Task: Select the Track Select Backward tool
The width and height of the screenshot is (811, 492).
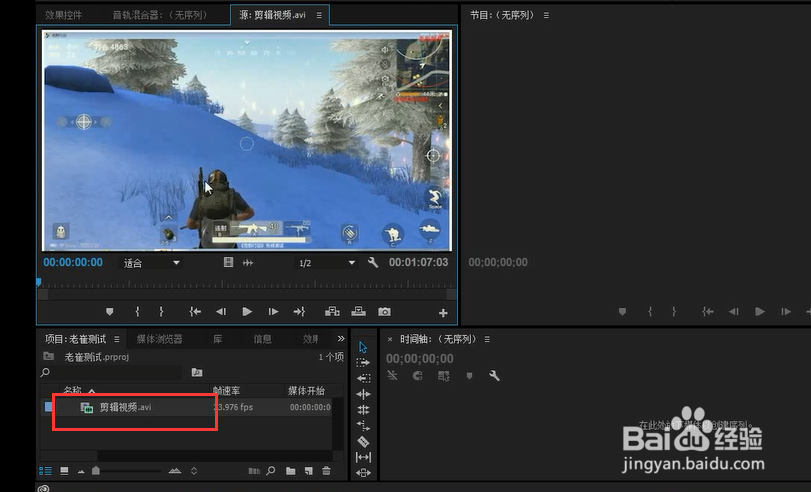Action: coord(363,378)
